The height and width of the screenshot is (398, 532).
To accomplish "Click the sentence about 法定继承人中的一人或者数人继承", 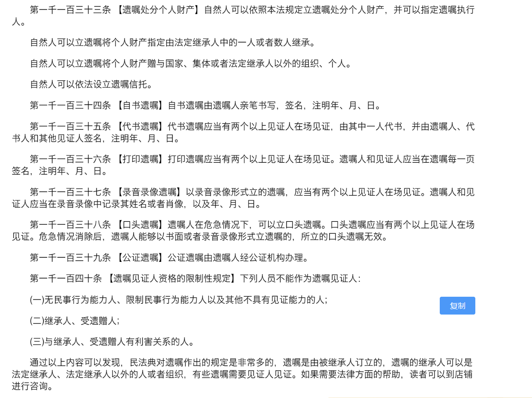I will tap(172, 43).
